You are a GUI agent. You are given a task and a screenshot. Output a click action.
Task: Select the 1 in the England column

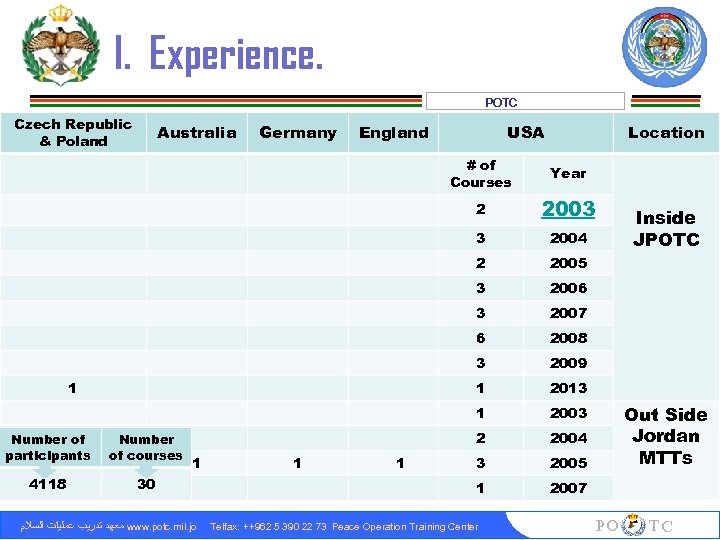pyautogui.click(x=400, y=463)
